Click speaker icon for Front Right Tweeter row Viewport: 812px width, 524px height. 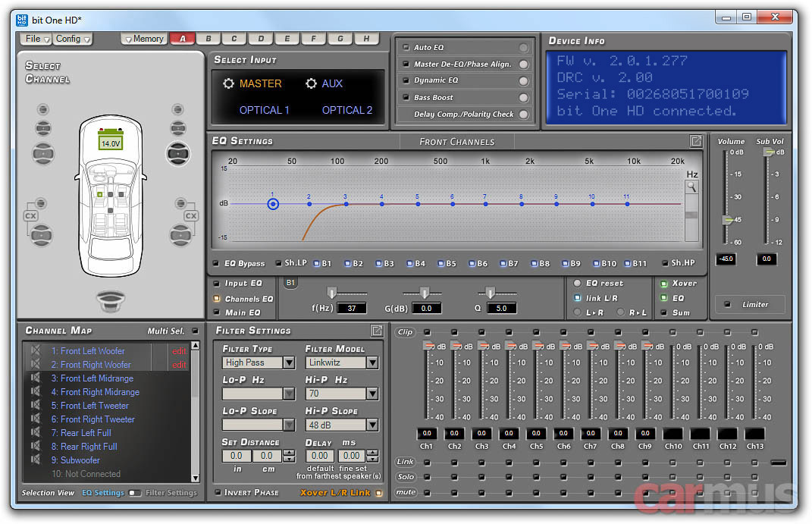point(35,419)
